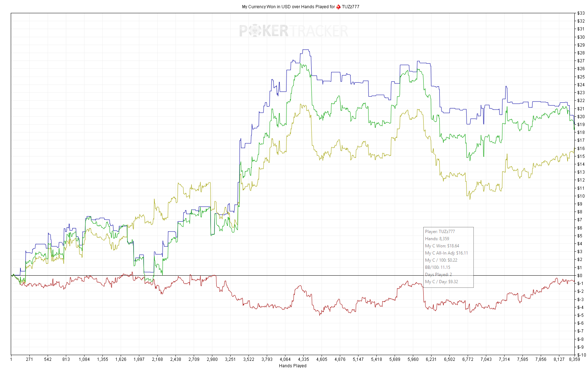Screen dimensions: 588x368
Task: Click 'My C / Day: $9.32' in the tooltip
Action: click(442, 282)
